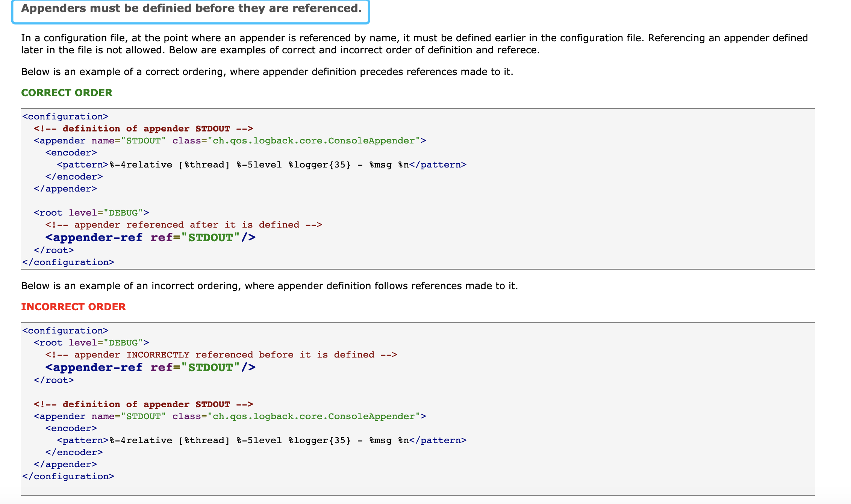Image resolution: width=851 pixels, height=504 pixels.
Task: Click the 'appender referenced after it is defined' comment
Action: [184, 225]
